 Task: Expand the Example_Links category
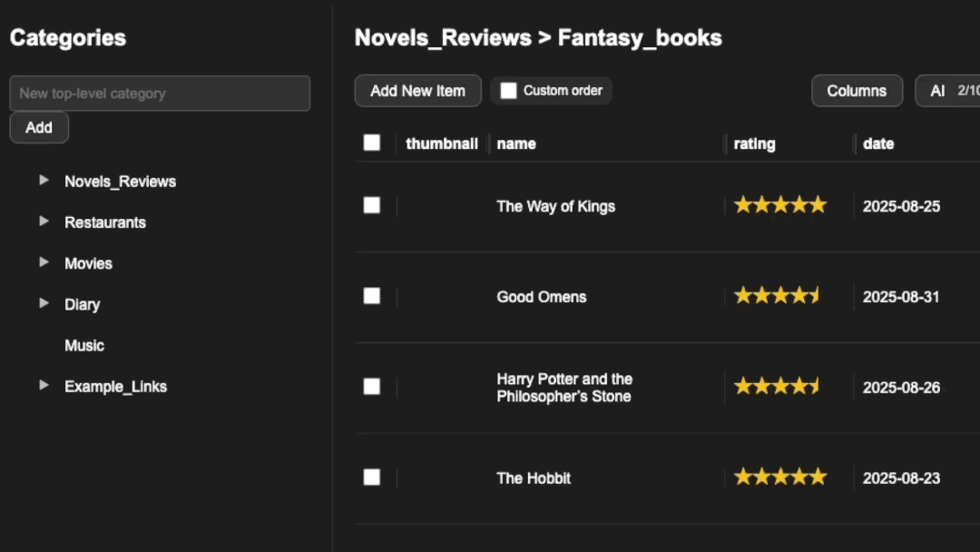44,386
